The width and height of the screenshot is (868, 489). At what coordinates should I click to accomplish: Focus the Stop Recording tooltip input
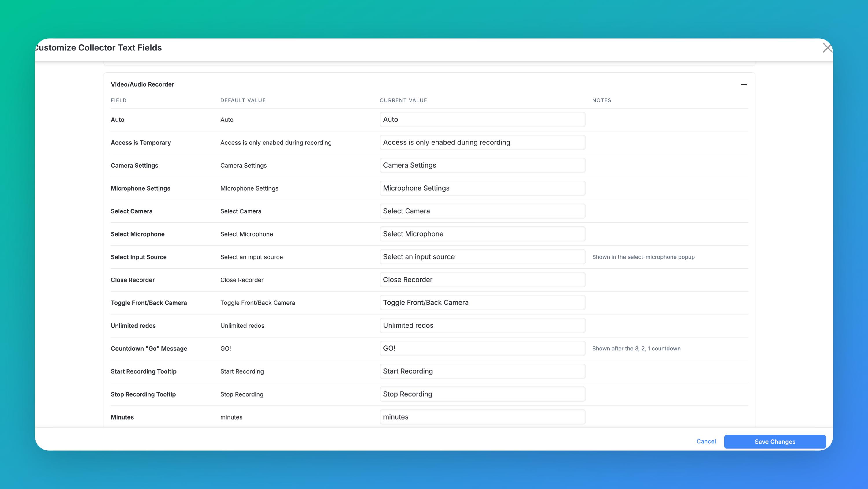click(x=482, y=394)
